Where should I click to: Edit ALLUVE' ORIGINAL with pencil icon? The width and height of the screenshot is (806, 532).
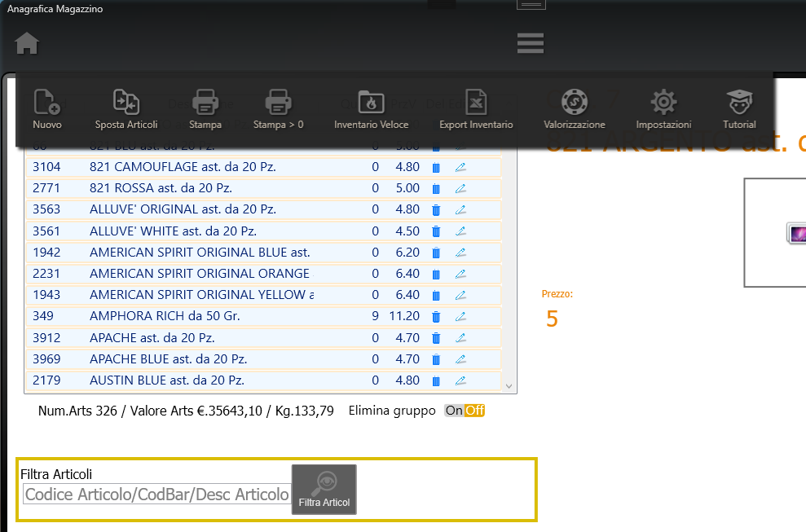[x=460, y=209]
